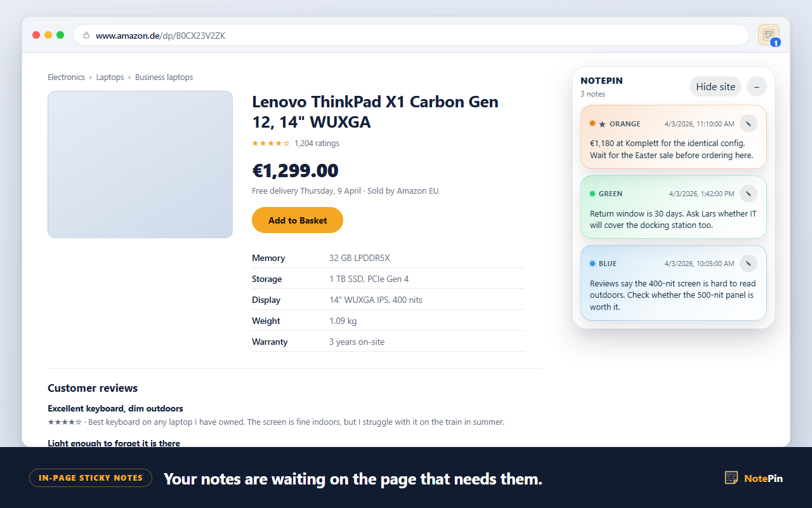The image size is (812, 508).
Task: Open the Business laptops breadcrumb
Action: 164,77
